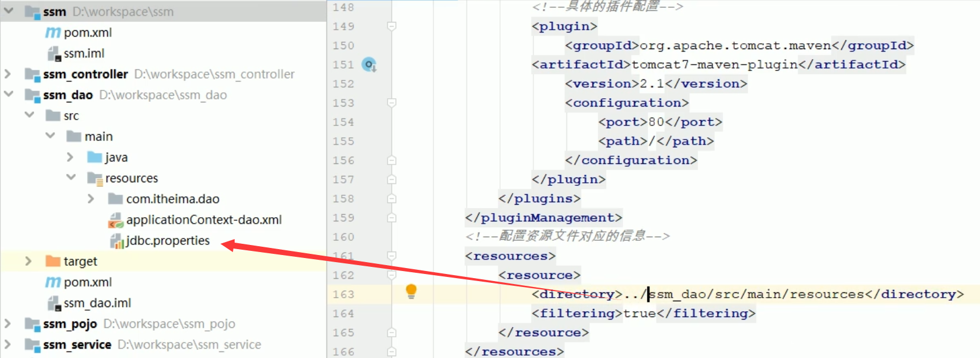Click the ssm_dao.iml file icon

click(54, 303)
